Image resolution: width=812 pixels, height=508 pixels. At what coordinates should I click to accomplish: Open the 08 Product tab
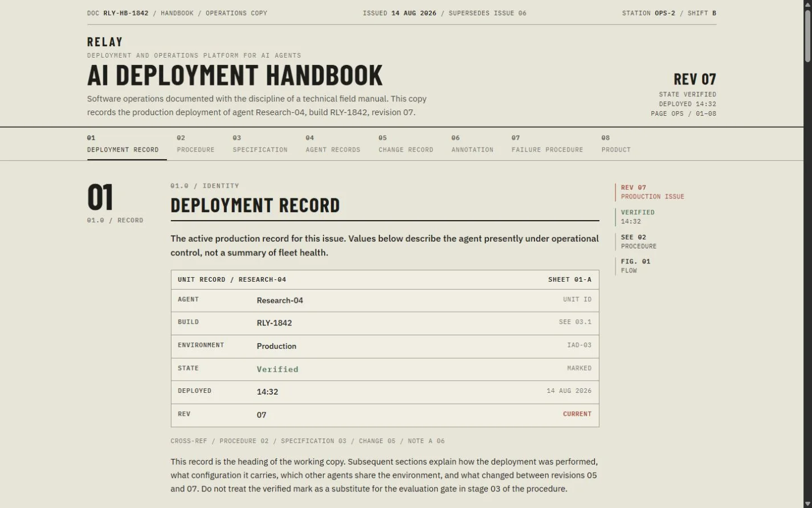coord(616,144)
